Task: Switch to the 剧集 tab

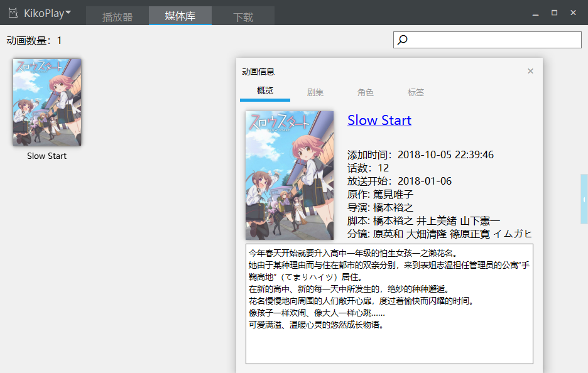Action: click(x=315, y=92)
